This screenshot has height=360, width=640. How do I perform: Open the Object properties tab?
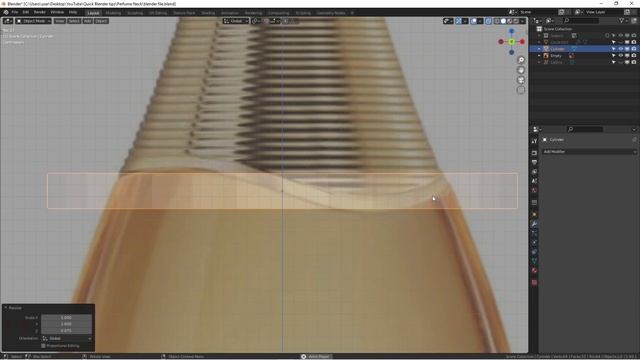[x=534, y=215]
